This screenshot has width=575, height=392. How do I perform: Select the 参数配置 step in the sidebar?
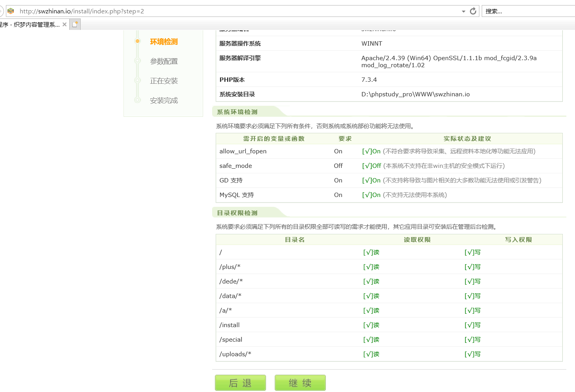164,61
